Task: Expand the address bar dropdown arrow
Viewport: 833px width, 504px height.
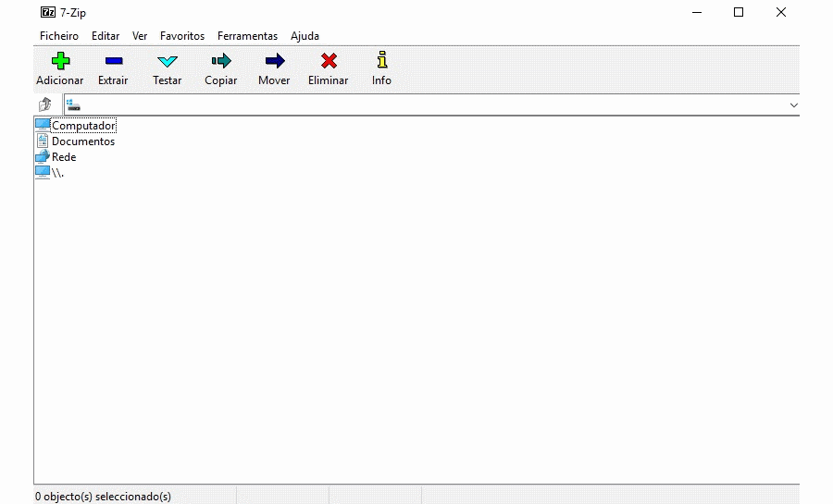Action: [794, 105]
